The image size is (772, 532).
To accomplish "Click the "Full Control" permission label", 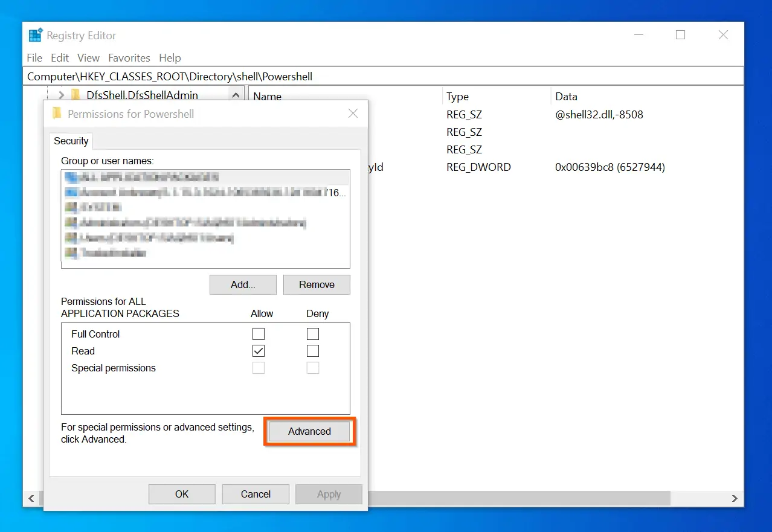I will pos(95,334).
